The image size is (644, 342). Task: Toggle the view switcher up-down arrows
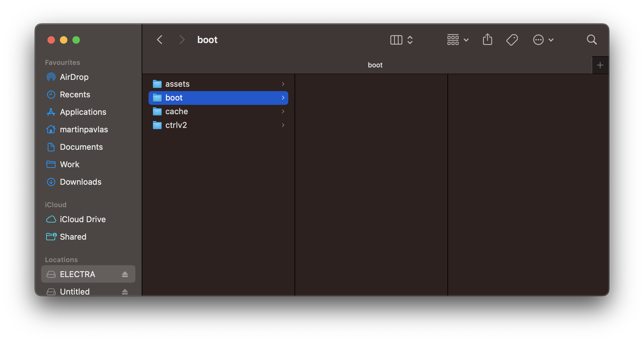coord(410,40)
